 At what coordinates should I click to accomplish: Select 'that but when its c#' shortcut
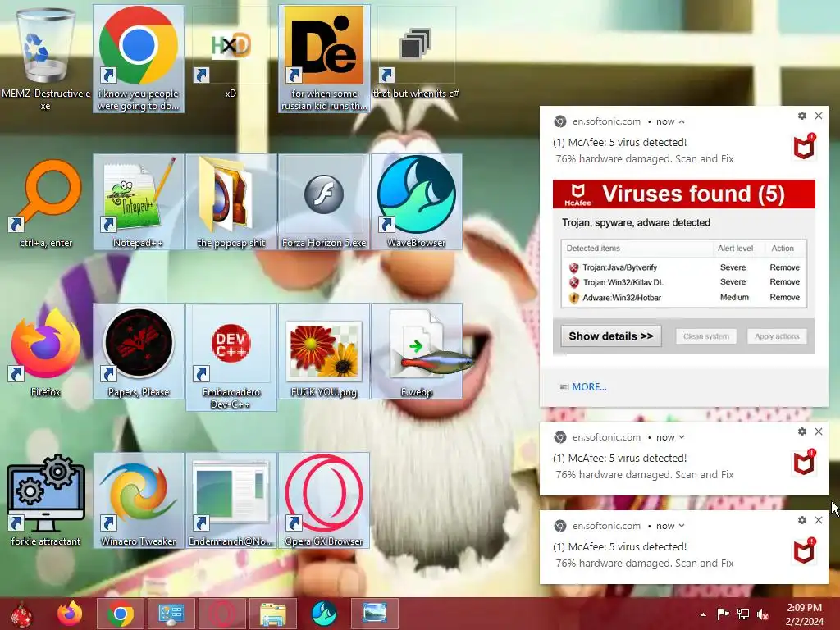point(416,53)
